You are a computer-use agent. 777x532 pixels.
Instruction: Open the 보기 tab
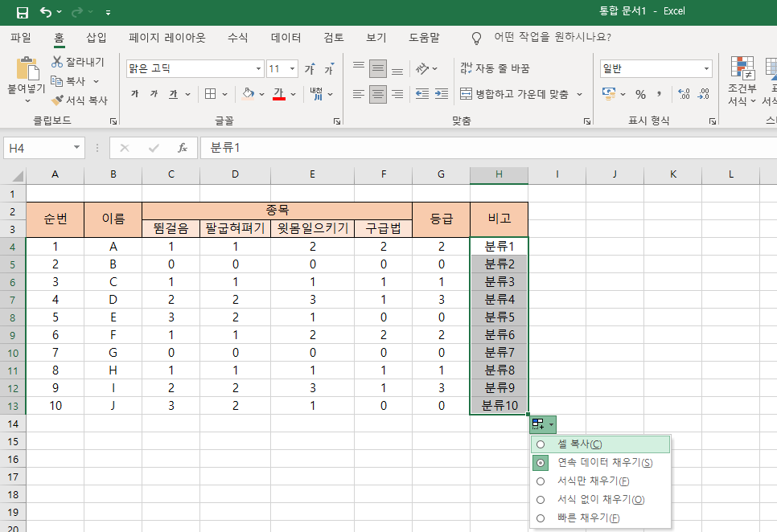(376, 38)
